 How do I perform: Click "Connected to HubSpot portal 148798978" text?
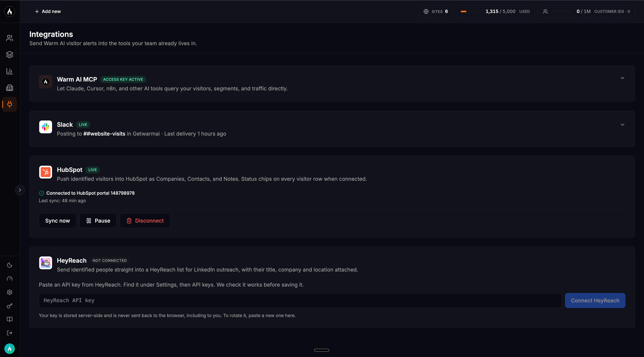point(90,193)
